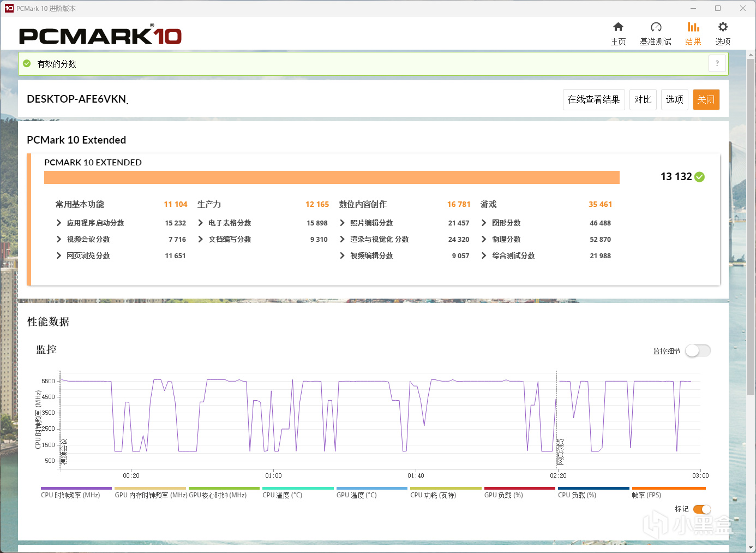Expand 照片编辑分数 row
The width and height of the screenshot is (756, 553).
tap(343, 223)
